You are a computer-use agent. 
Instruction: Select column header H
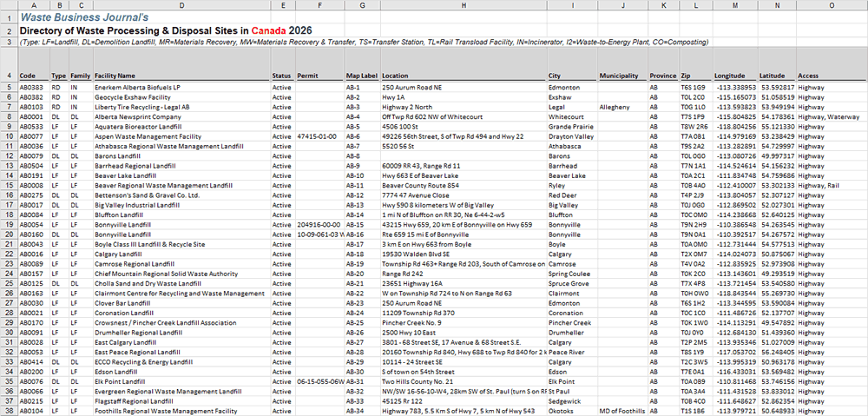pyautogui.click(x=464, y=5)
